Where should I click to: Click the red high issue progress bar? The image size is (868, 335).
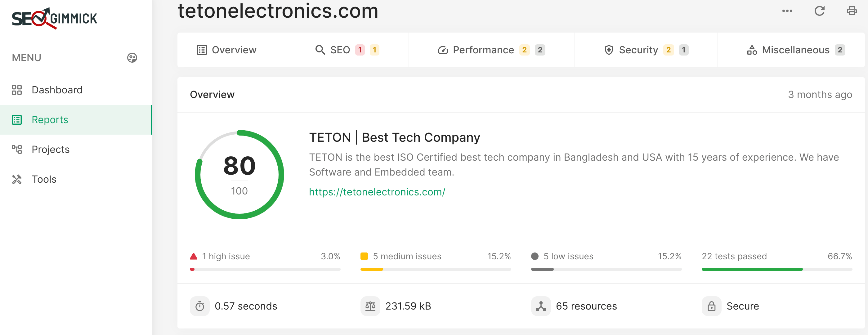pyautogui.click(x=265, y=269)
